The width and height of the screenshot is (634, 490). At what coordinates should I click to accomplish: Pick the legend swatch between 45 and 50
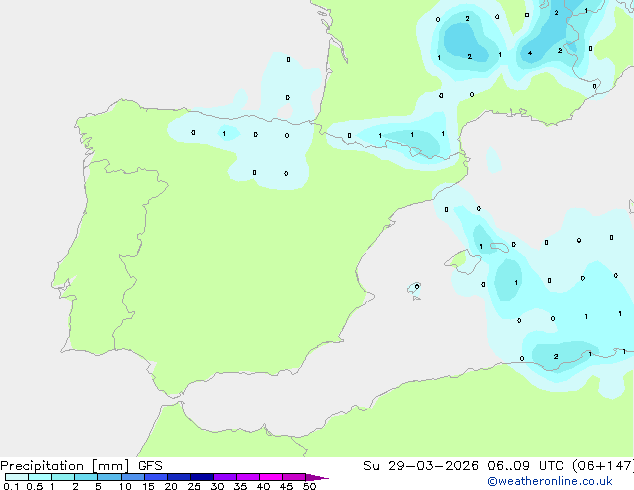[x=294, y=477]
